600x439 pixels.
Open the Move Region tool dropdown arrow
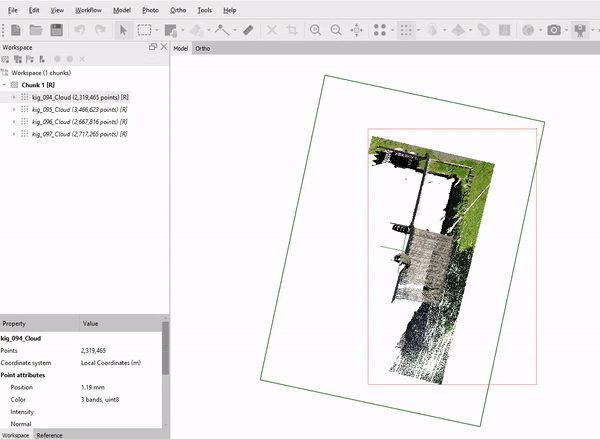183,30
